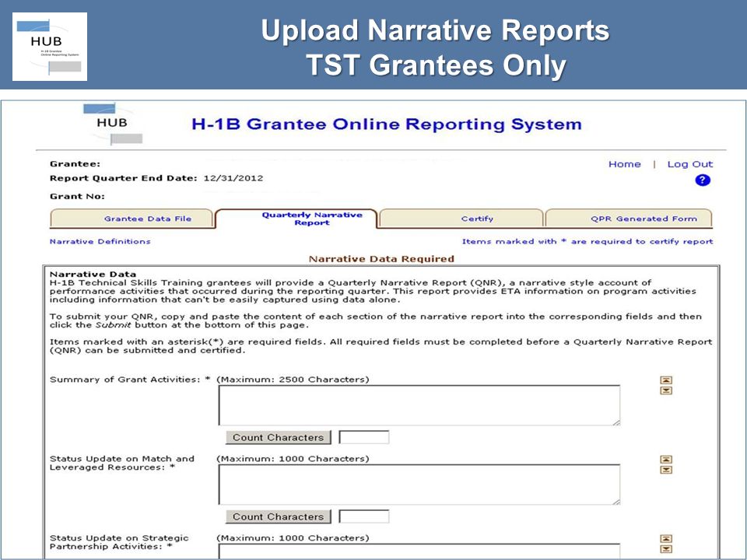Click the 'Grantee:' label
Screen dimensions: 747x560
click(75, 164)
